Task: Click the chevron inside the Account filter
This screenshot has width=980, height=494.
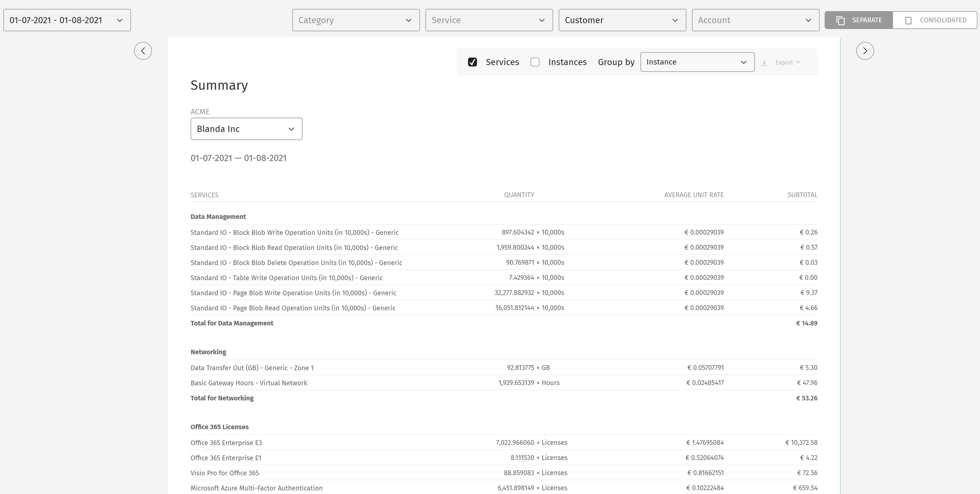Action: (x=808, y=20)
